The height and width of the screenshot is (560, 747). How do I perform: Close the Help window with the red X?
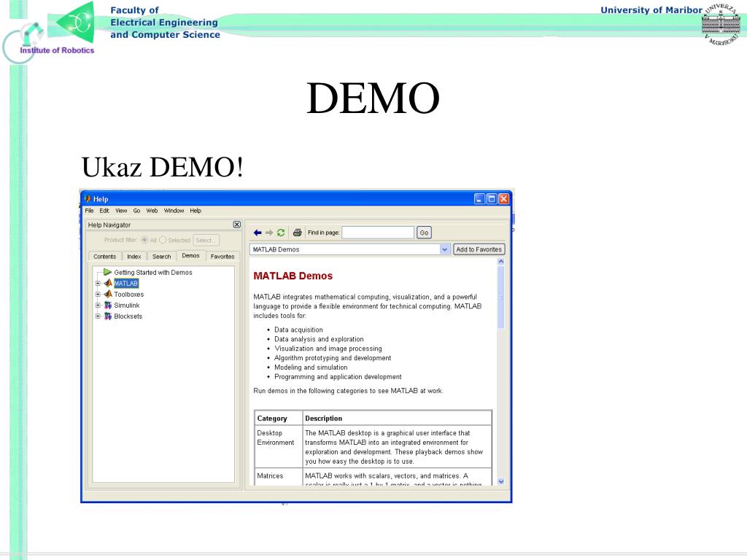(503, 198)
